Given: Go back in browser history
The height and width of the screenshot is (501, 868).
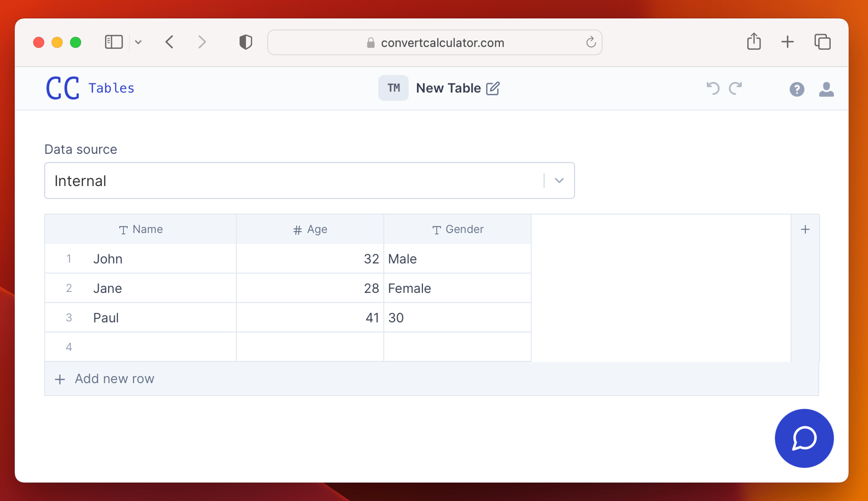Looking at the screenshot, I should (170, 42).
